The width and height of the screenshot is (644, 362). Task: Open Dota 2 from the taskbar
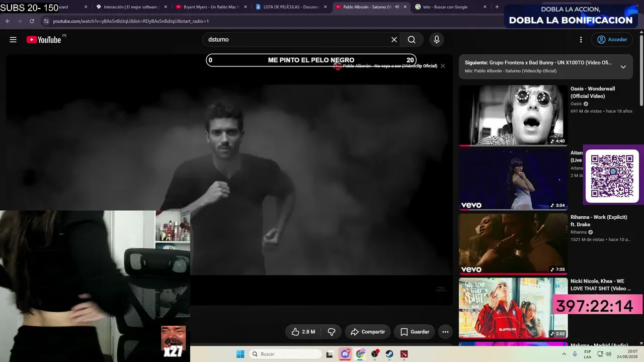[x=404, y=354]
